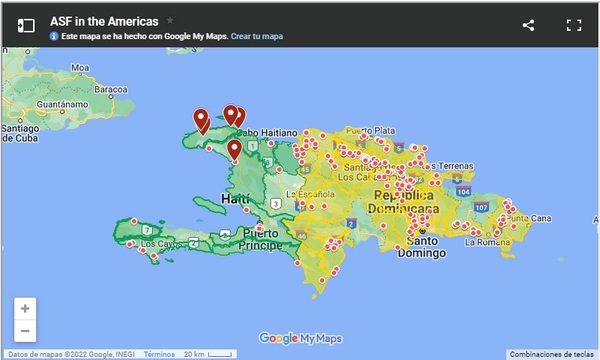
Task: Click the Los Cayos label
Action: tap(161, 244)
